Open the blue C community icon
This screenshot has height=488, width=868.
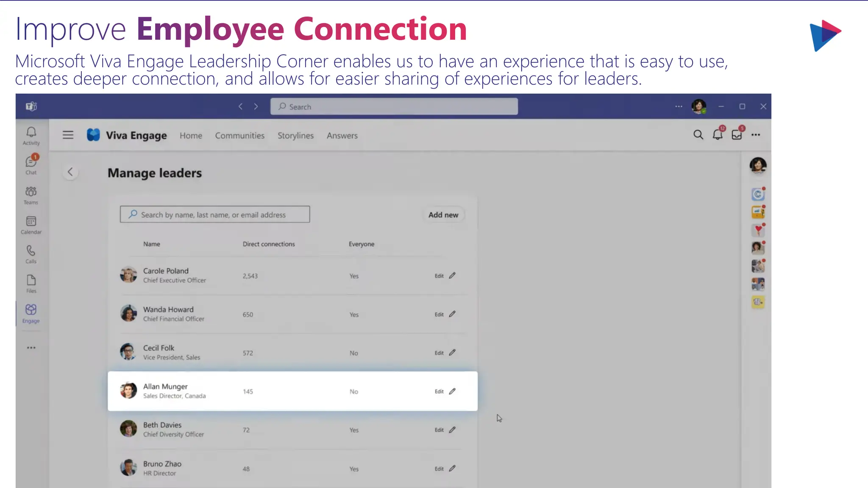pyautogui.click(x=758, y=194)
